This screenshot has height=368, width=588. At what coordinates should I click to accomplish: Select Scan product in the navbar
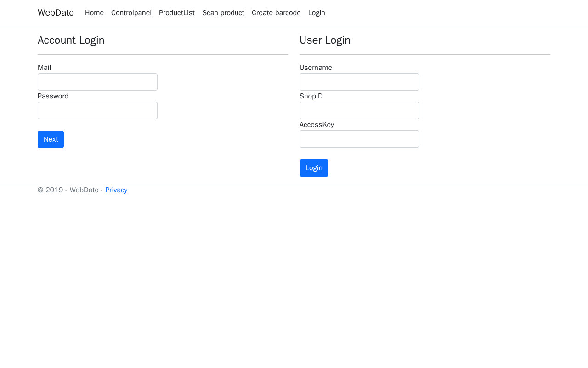223,13
